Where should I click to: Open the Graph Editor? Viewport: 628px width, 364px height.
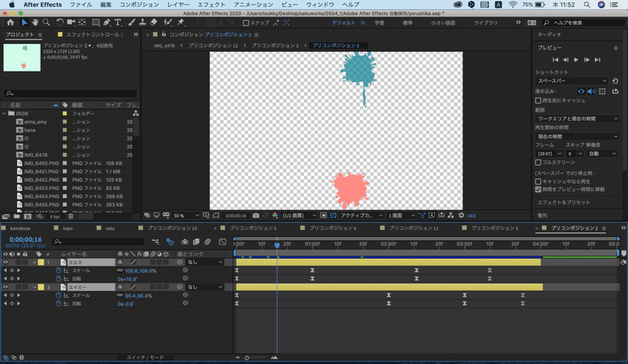[222, 242]
